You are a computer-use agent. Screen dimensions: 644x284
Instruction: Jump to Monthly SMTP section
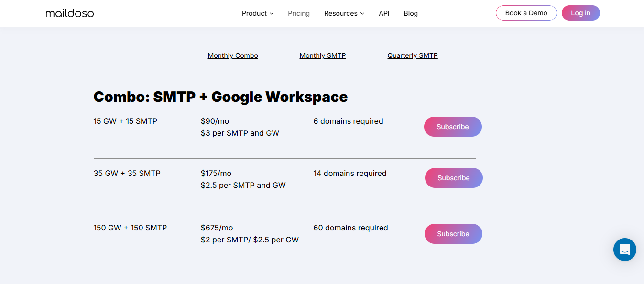(x=323, y=55)
